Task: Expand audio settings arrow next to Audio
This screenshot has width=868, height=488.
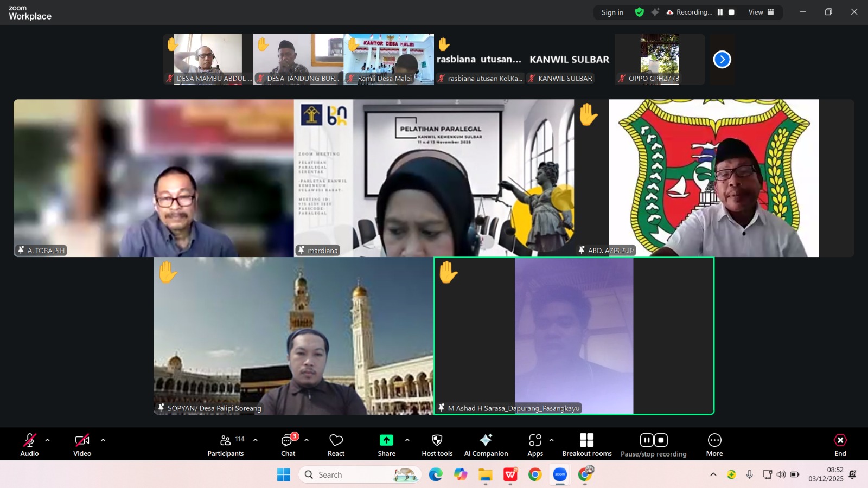Action: (x=48, y=440)
